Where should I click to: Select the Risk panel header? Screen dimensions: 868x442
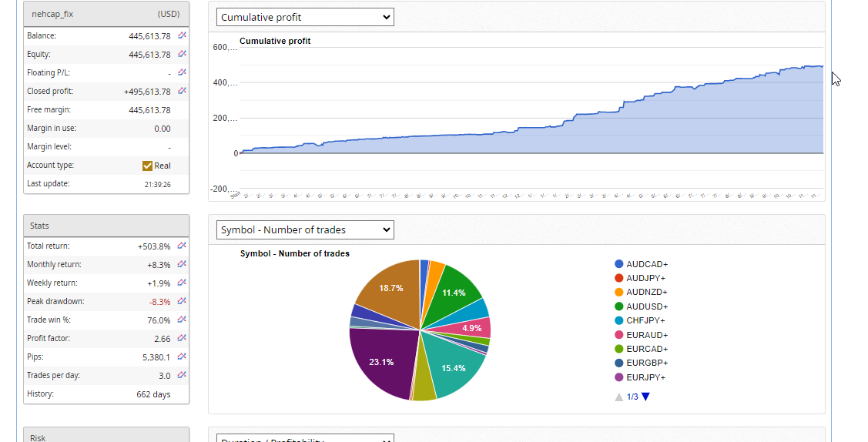point(106,436)
